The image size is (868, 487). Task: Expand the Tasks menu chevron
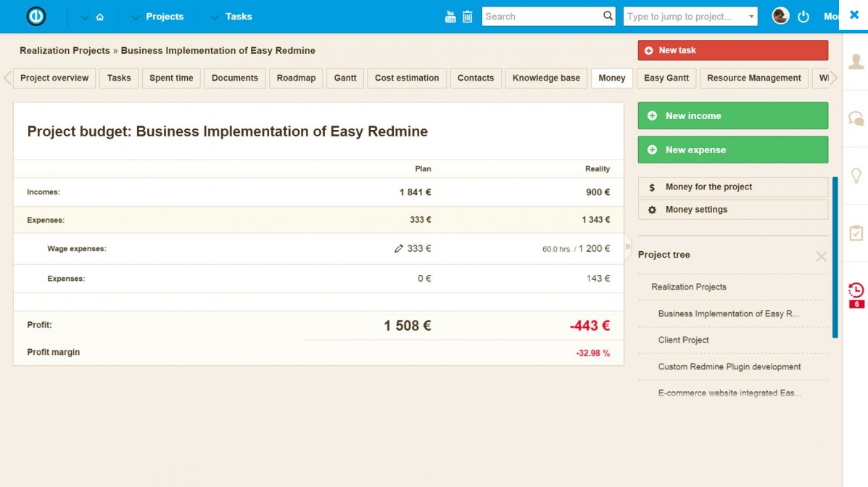click(215, 17)
